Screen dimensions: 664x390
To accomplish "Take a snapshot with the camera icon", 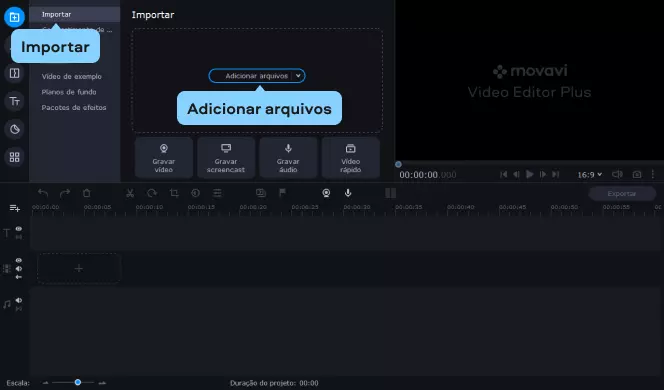I will tap(637, 174).
